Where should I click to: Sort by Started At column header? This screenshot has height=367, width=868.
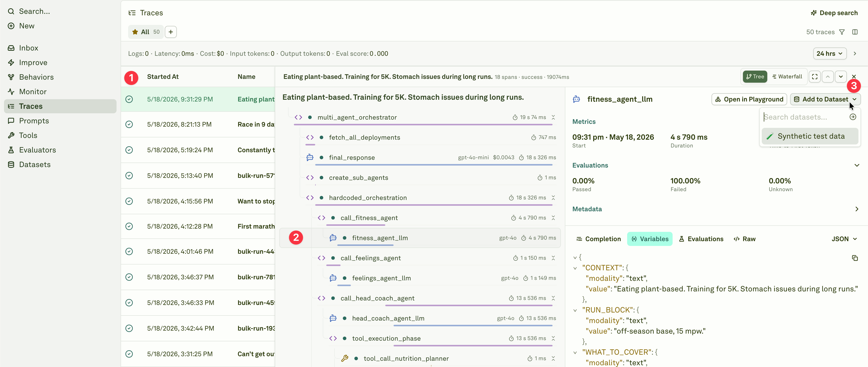[163, 77]
